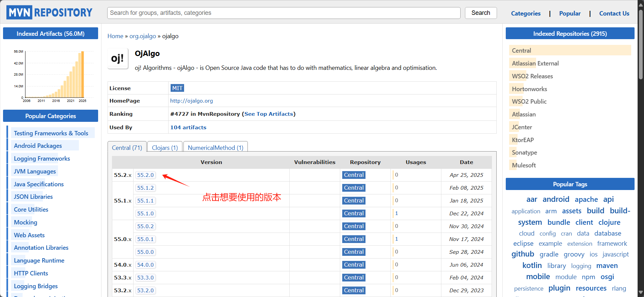
Task: Open the JSON Libraries category
Action: tap(33, 197)
